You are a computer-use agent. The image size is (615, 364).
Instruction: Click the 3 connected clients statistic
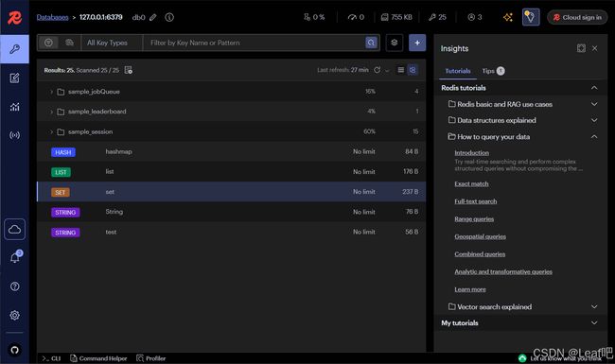pos(475,17)
